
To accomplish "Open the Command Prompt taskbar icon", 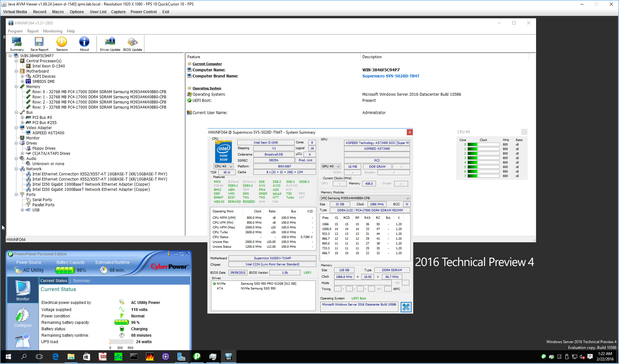I will (134, 357).
